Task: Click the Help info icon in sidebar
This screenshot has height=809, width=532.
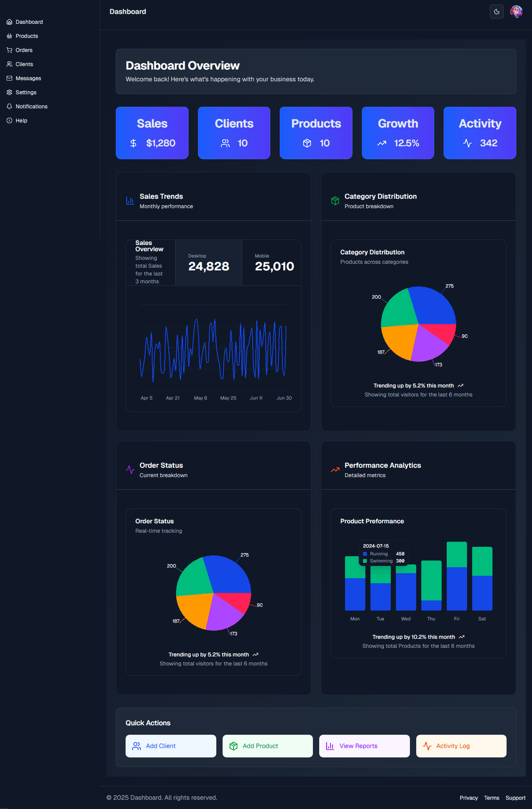Action: coord(9,121)
